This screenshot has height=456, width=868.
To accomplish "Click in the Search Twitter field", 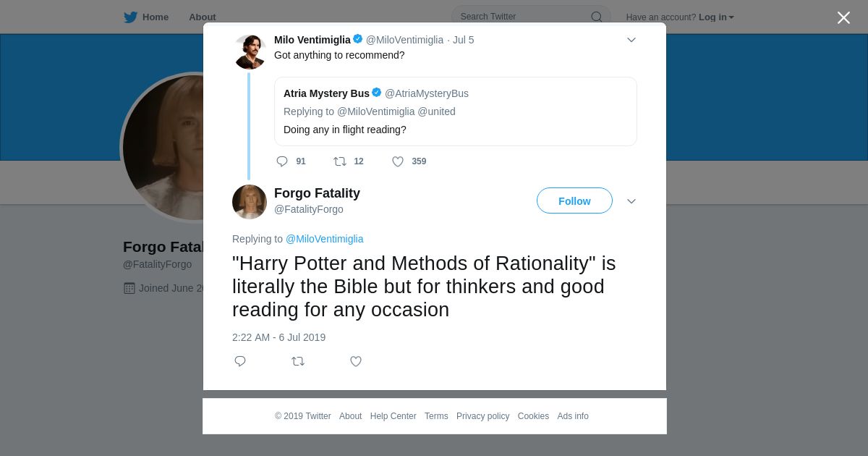I will [x=521, y=17].
